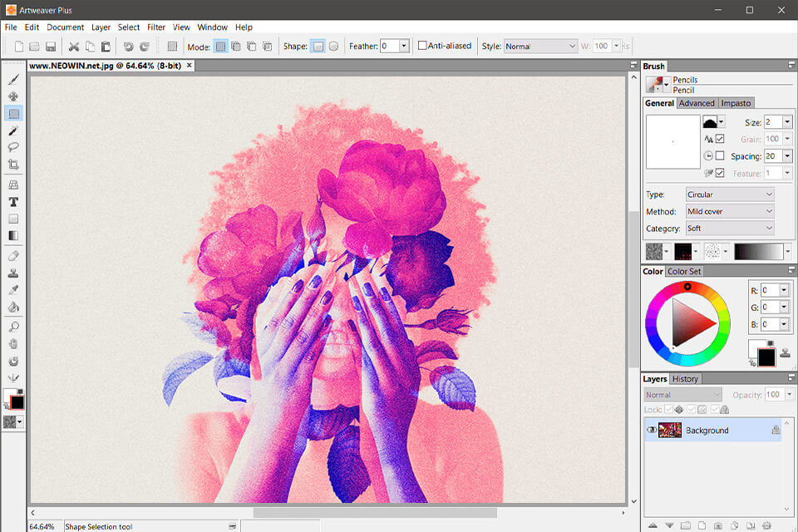Switch to the Eraser tool

13,255
